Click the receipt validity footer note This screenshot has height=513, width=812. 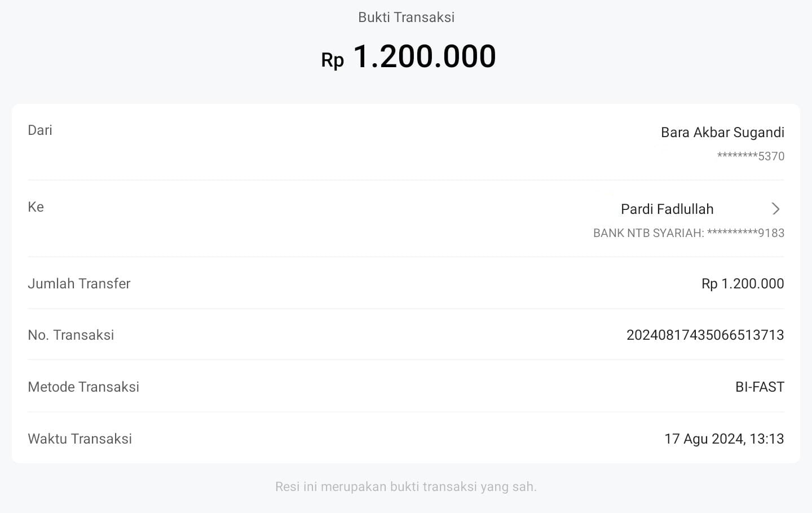point(406,486)
